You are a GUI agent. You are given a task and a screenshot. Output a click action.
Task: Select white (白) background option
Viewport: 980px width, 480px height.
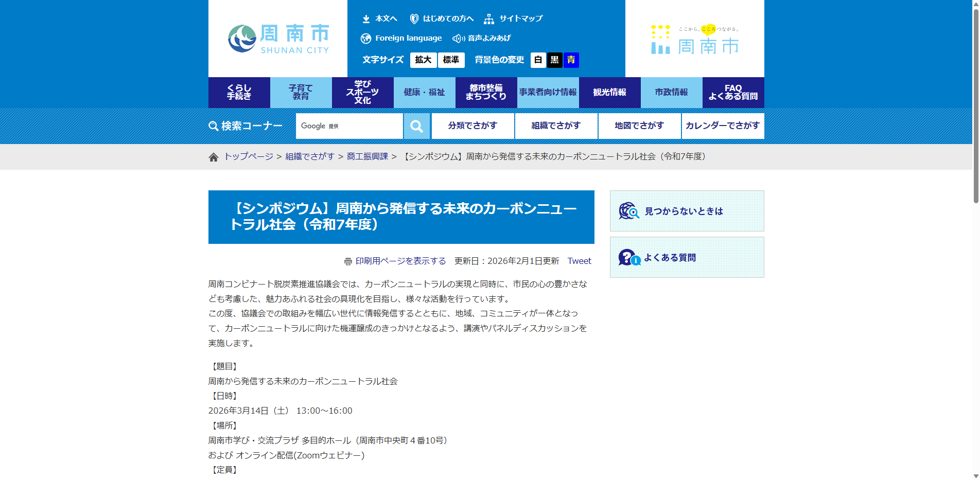click(538, 60)
